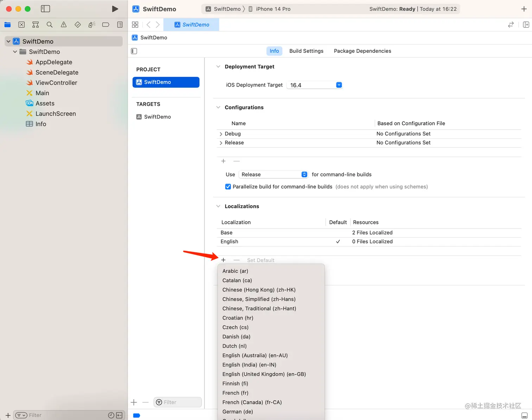Go back in editor history

tap(148, 25)
